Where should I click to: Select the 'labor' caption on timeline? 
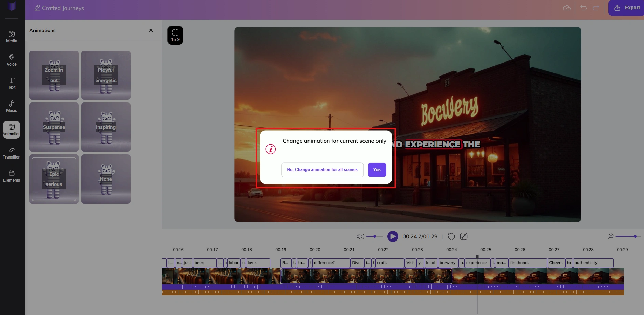click(234, 263)
